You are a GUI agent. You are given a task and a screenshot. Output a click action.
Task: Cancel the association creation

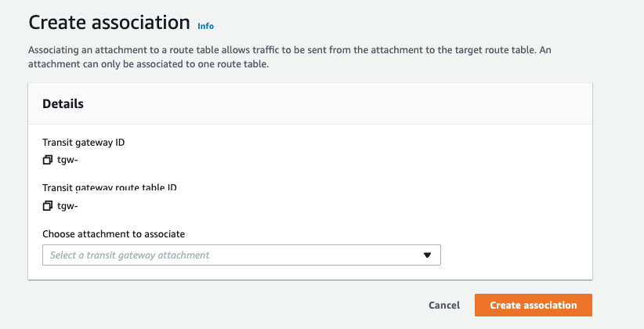pyautogui.click(x=444, y=305)
